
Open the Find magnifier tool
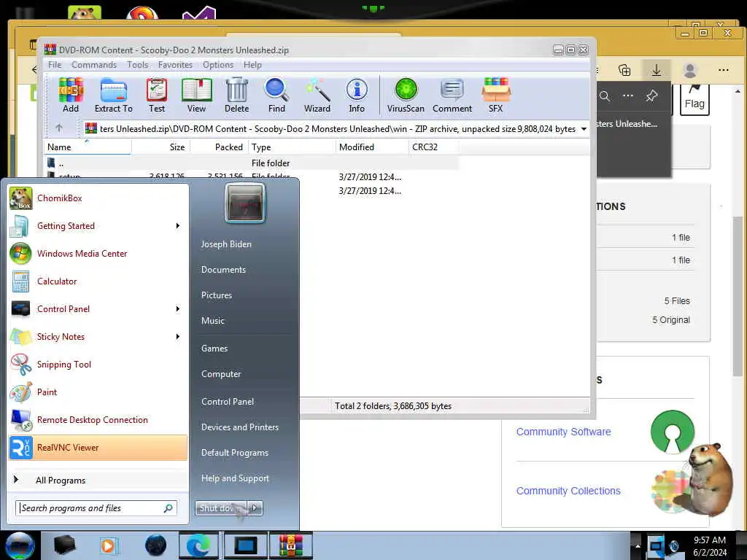[276, 95]
